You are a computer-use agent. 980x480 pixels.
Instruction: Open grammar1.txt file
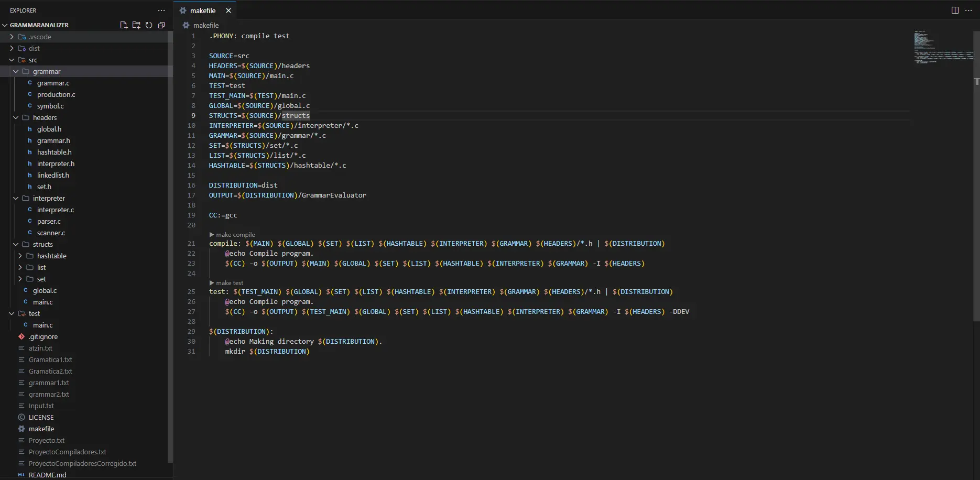(86, 383)
